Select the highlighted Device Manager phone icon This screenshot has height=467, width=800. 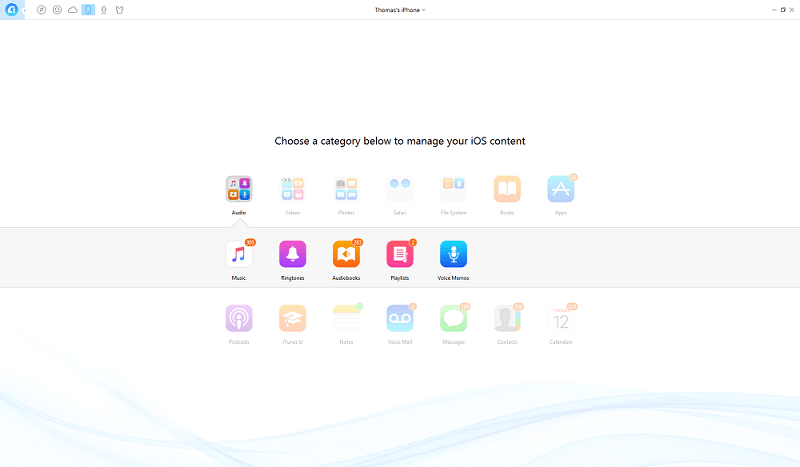(88, 10)
